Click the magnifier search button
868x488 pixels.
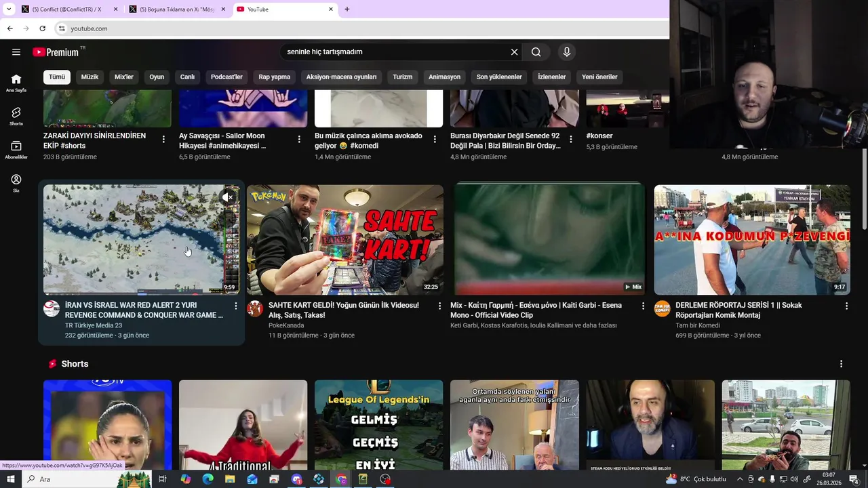[x=536, y=52]
